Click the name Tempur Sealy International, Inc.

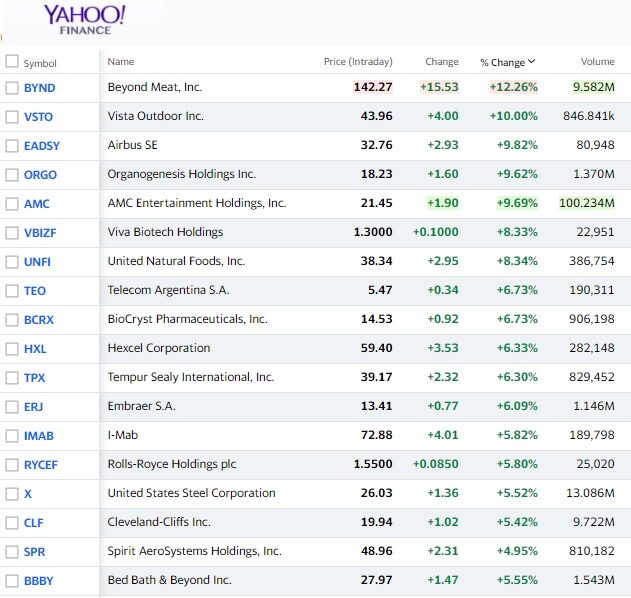(191, 377)
